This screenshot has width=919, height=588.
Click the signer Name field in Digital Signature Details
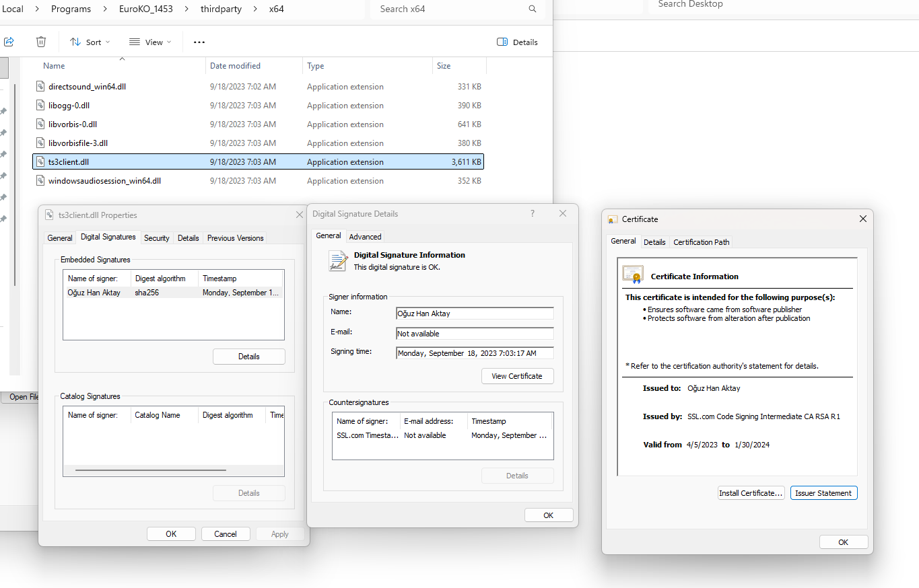click(475, 313)
